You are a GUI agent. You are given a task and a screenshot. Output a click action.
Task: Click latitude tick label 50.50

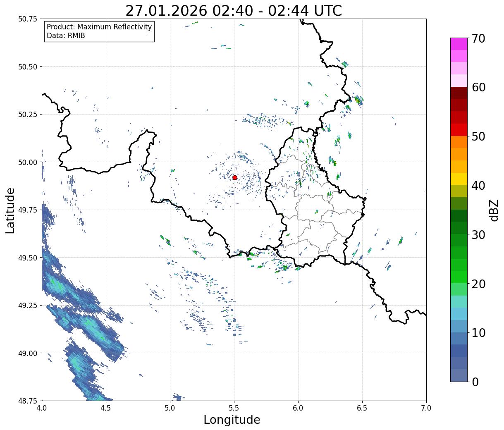point(28,67)
